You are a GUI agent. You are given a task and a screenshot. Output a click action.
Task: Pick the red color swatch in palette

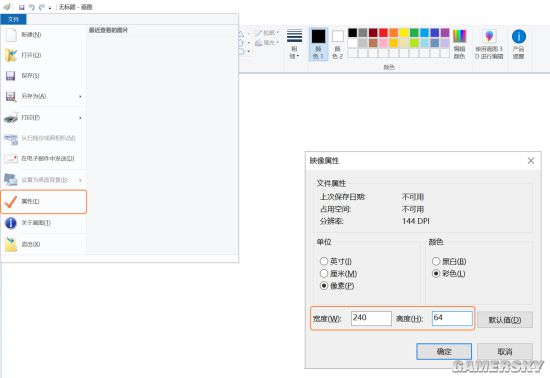383,33
